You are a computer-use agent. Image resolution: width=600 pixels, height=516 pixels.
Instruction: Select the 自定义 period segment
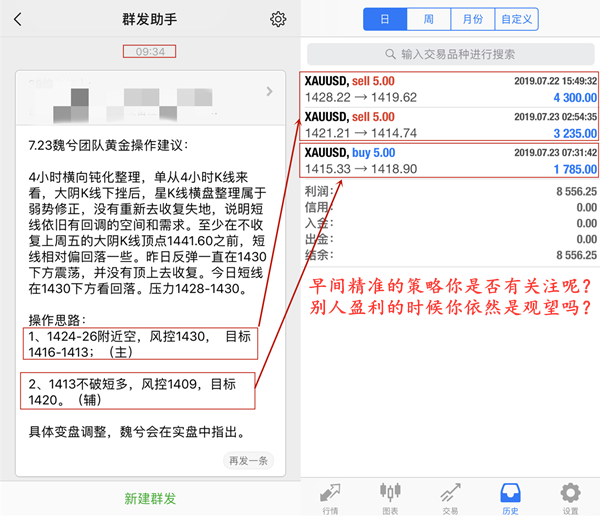point(517,19)
